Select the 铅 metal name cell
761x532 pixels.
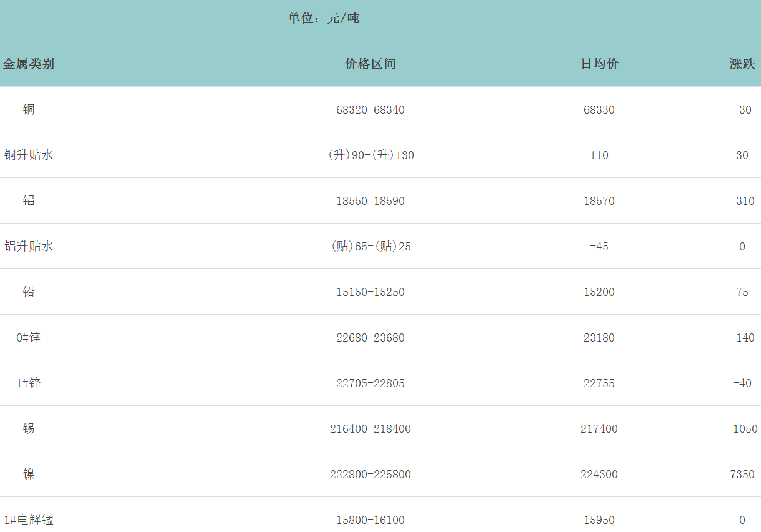pyautogui.click(x=29, y=292)
